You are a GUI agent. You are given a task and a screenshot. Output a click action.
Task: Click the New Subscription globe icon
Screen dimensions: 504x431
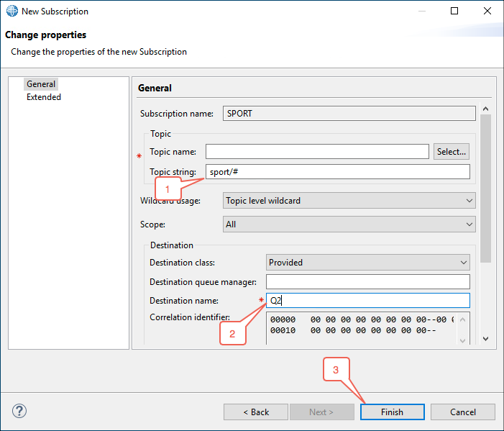[12, 11]
